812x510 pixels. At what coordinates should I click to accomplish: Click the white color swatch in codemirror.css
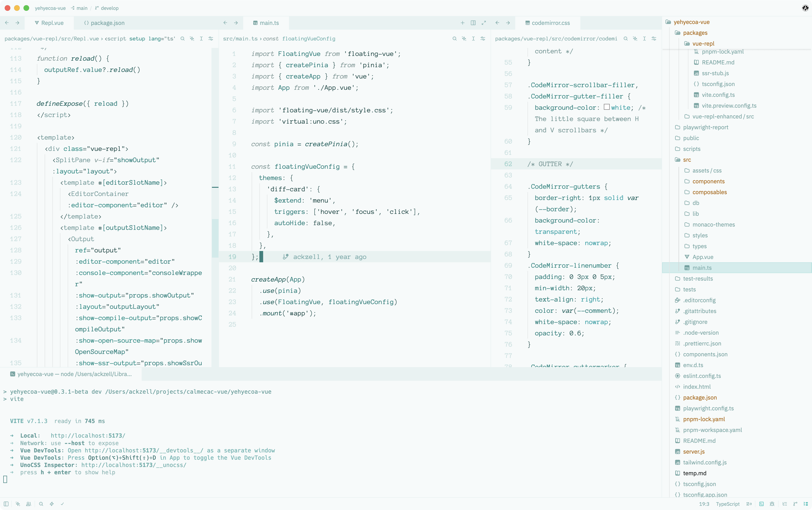(x=607, y=107)
